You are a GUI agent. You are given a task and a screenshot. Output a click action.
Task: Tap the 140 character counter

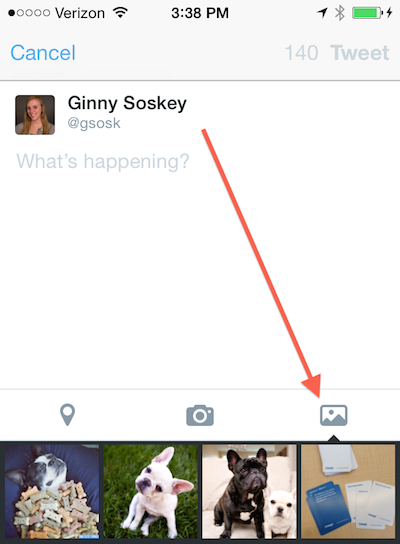(301, 53)
